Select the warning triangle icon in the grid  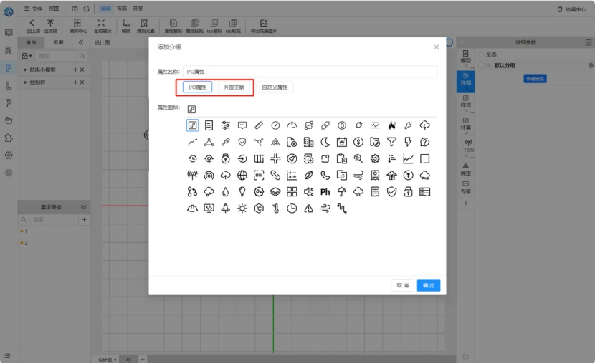click(x=308, y=209)
